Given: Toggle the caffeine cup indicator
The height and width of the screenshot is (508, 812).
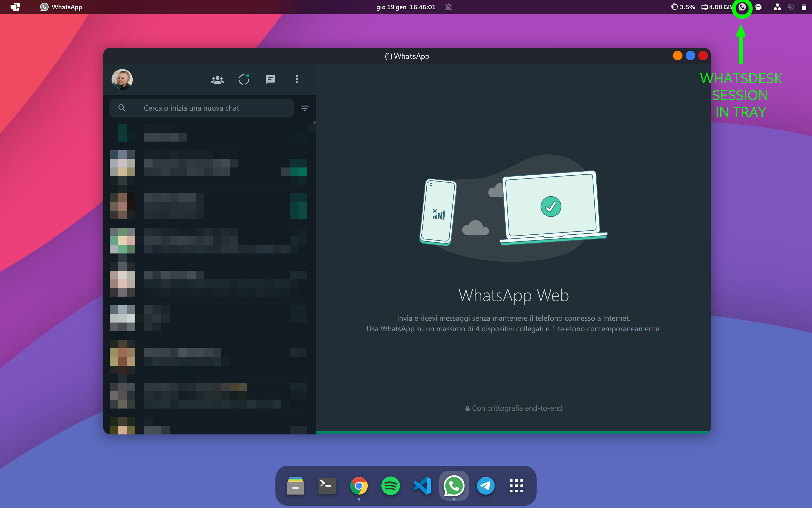Looking at the screenshot, I should click(759, 7).
